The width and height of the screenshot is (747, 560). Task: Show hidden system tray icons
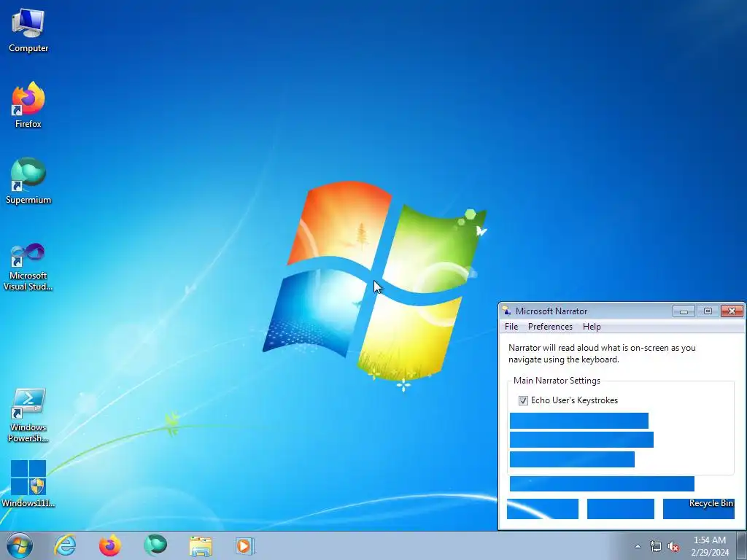pos(638,547)
